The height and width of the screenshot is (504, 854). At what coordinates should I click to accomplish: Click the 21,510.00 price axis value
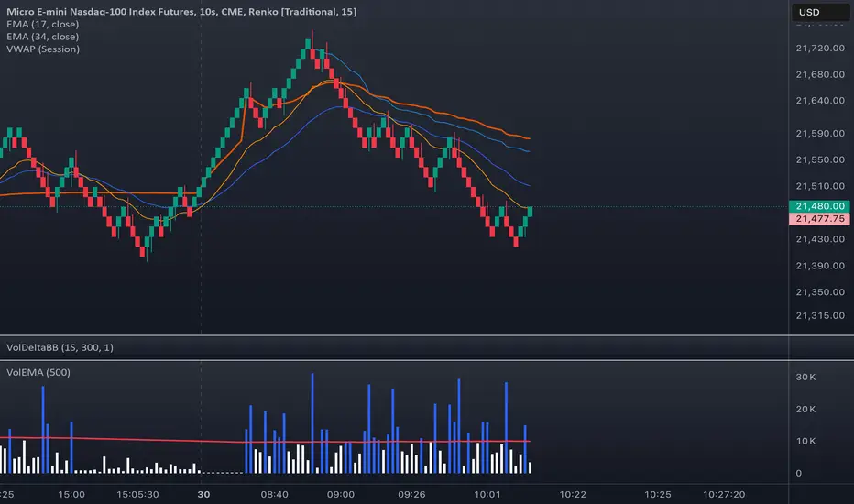pyautogui.click(x=820, y=186)
